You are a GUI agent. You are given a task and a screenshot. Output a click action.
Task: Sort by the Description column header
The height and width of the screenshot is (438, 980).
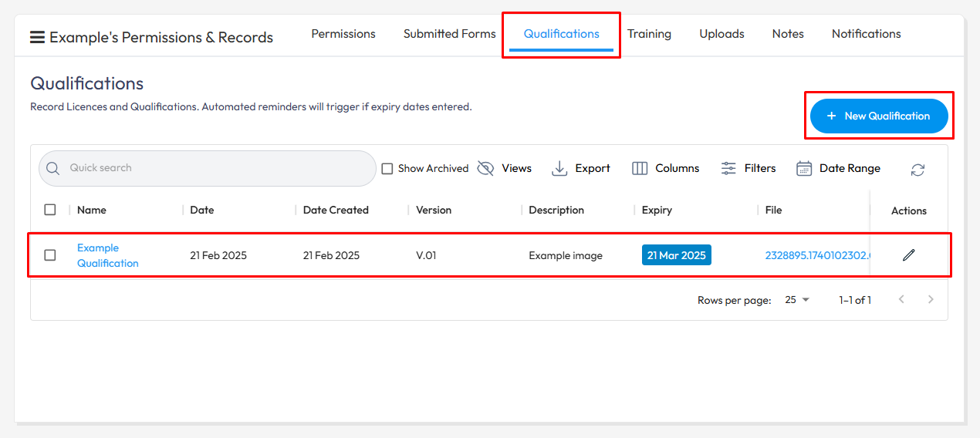coord(556,210)
